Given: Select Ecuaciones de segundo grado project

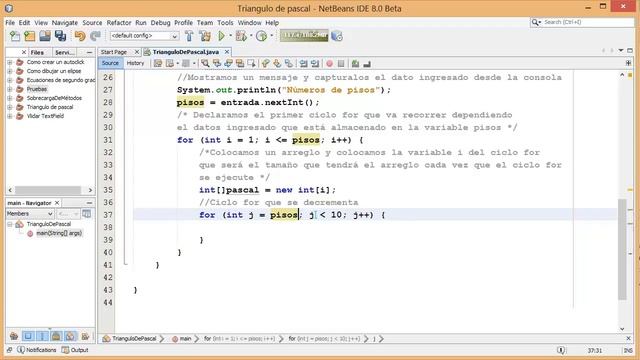Looking at the screenshot, I should pos(60,80).
